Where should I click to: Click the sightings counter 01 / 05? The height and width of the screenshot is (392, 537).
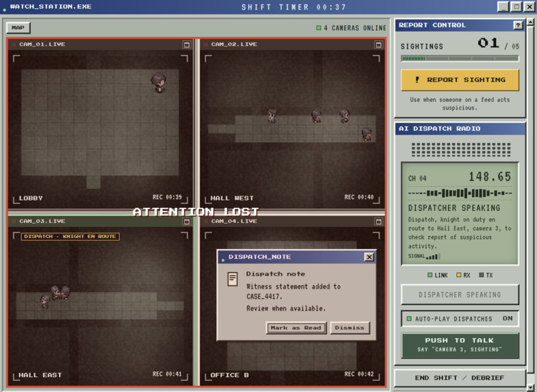(498, 44)
